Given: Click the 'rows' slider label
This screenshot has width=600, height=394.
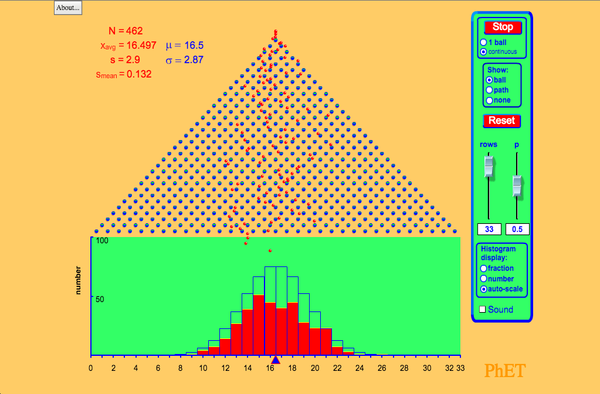Looking at the screenshot, I should point(489,145).
